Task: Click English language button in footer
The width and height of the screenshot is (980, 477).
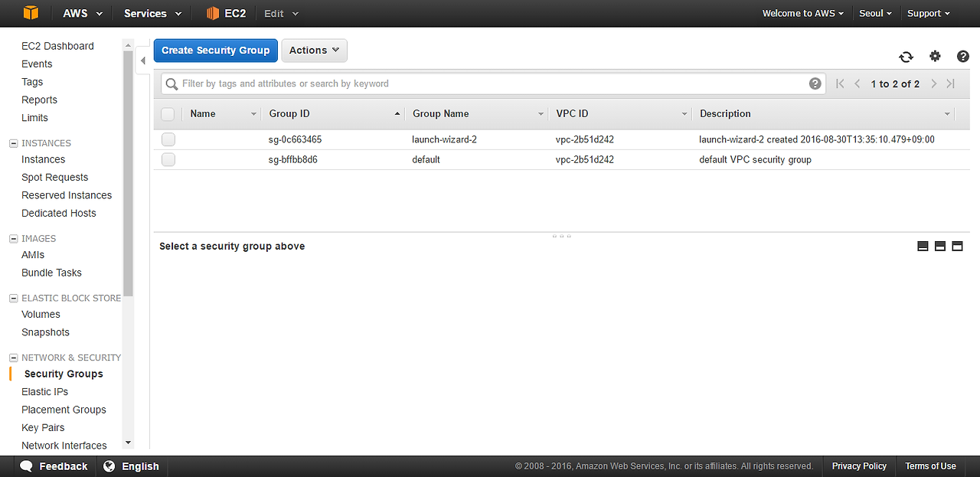Action: pos(132,466)
